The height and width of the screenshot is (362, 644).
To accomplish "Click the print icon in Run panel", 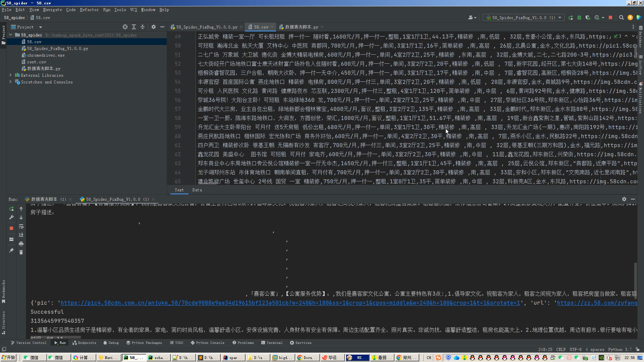I will coord(21,244).
